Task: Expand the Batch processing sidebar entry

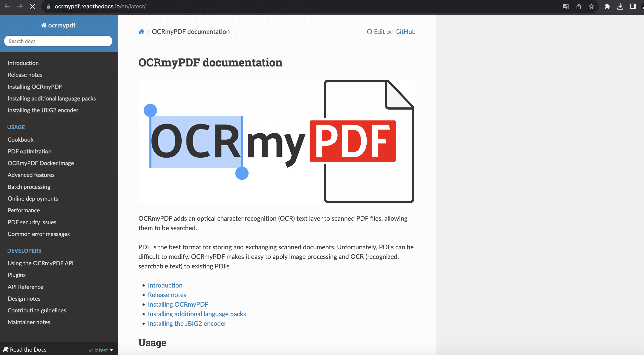Action: pos(28,186)
